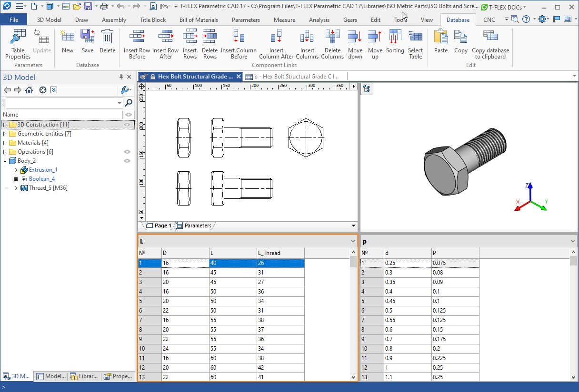The width and height of the screenshot is (579, 392).
Task: Expand the Operations folder
Action: [x=4, y=152]
